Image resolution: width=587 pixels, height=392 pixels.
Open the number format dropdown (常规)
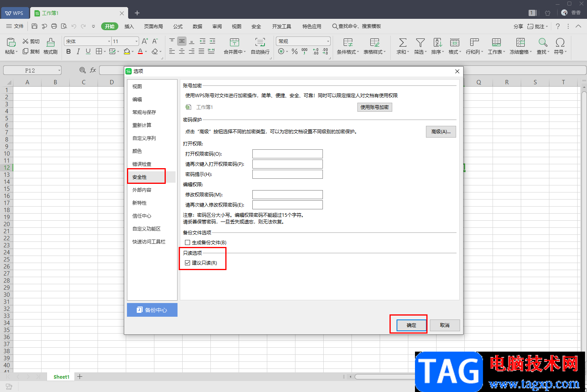(328, 41)
